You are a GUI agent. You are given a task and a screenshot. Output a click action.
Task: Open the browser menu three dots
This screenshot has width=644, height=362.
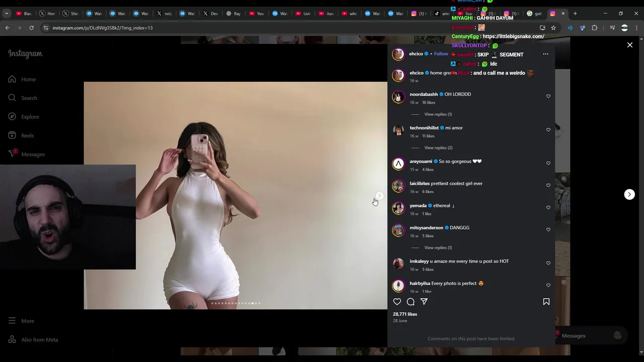click(x=636, y=28)
